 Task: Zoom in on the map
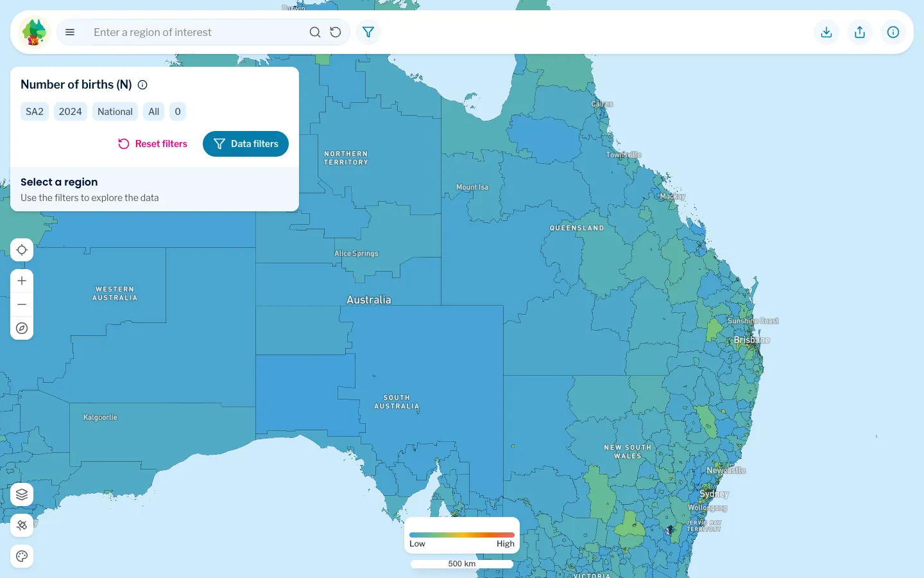pyautogui.click(x=22, y=281)
